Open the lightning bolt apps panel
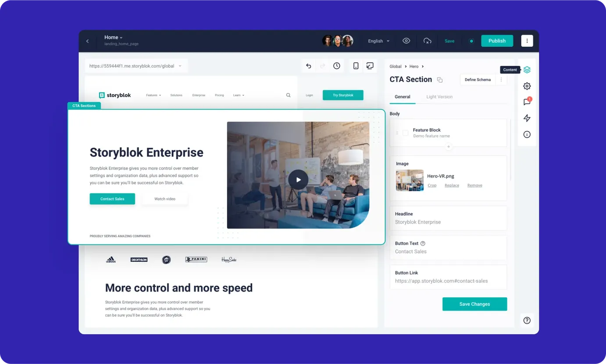This screenshot has width=606, height=364. 527,118
